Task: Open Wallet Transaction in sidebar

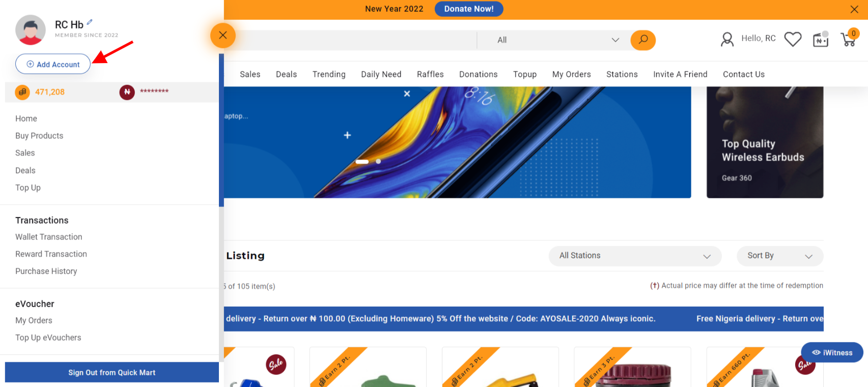Action: (49, 237)
